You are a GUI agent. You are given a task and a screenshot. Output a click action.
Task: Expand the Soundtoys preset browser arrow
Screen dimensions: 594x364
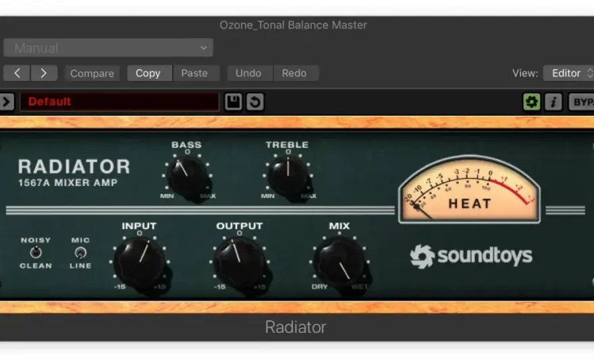pyautogui.click(x=7, y=102)
